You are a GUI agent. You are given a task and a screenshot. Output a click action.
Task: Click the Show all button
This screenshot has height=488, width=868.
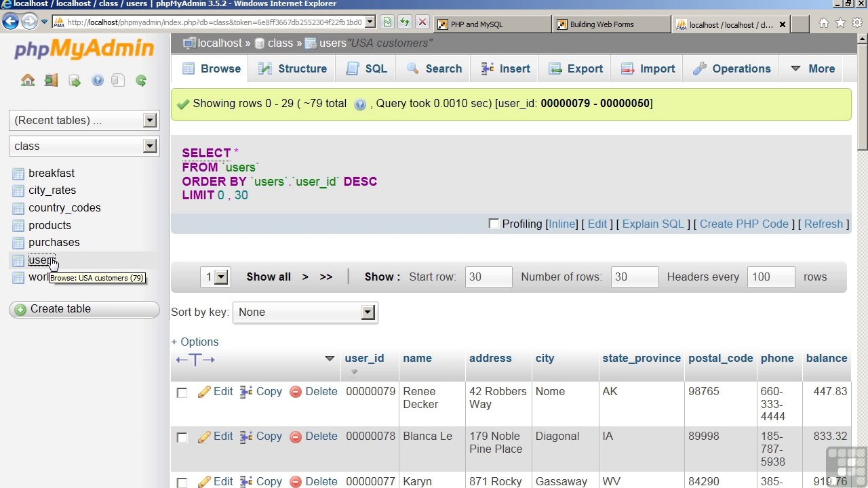pos(269,277)
